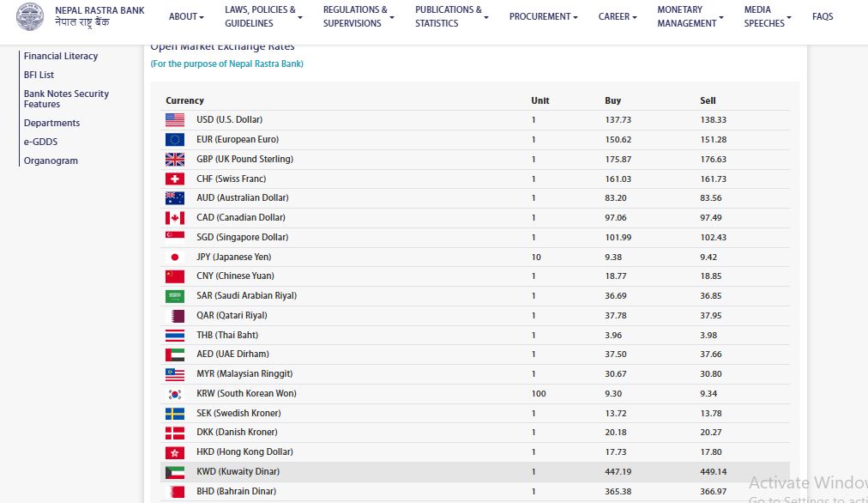Click the Canadian Dollar flag icon
The height and width of the screenshot is (503, 868).
[175, 218]
